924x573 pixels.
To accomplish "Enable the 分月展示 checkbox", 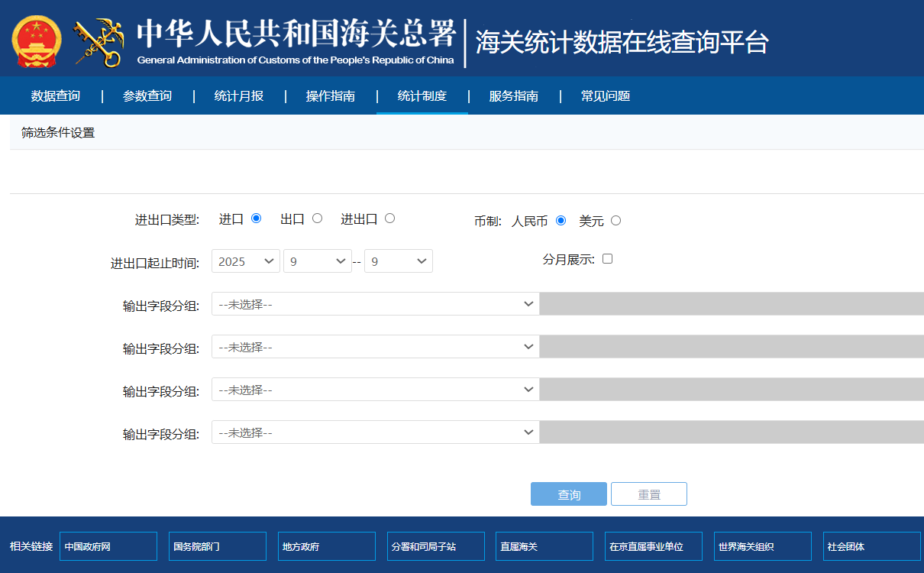I will (x=607, y=259).
